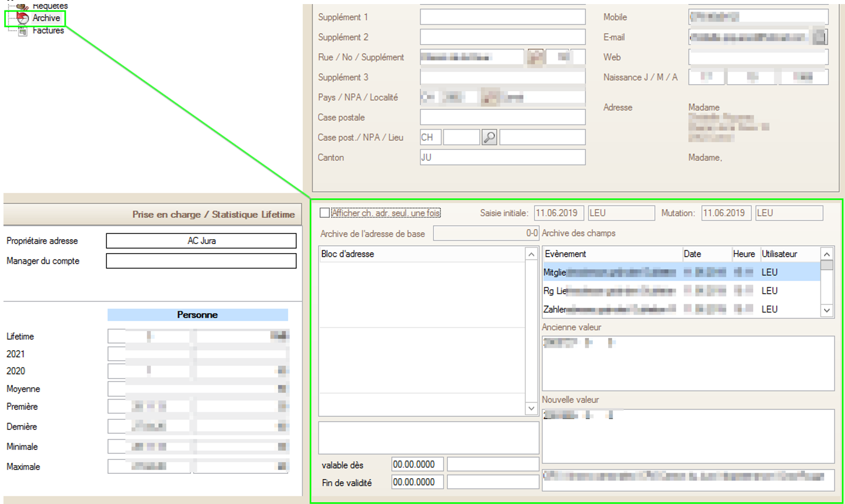This screenshot has width=845, height=504.
Task: Click the red clock icon next to Archive
Action: tap(23, 19)
